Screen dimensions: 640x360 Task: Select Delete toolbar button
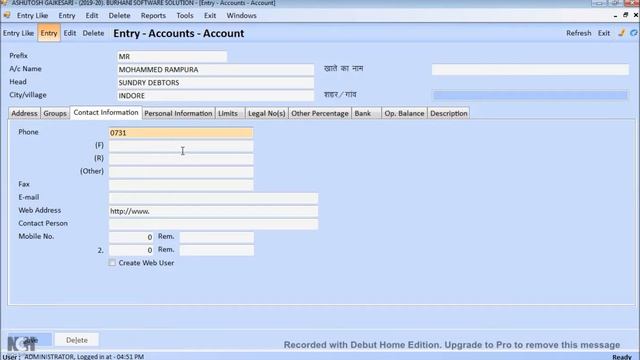tap(93, 33)
